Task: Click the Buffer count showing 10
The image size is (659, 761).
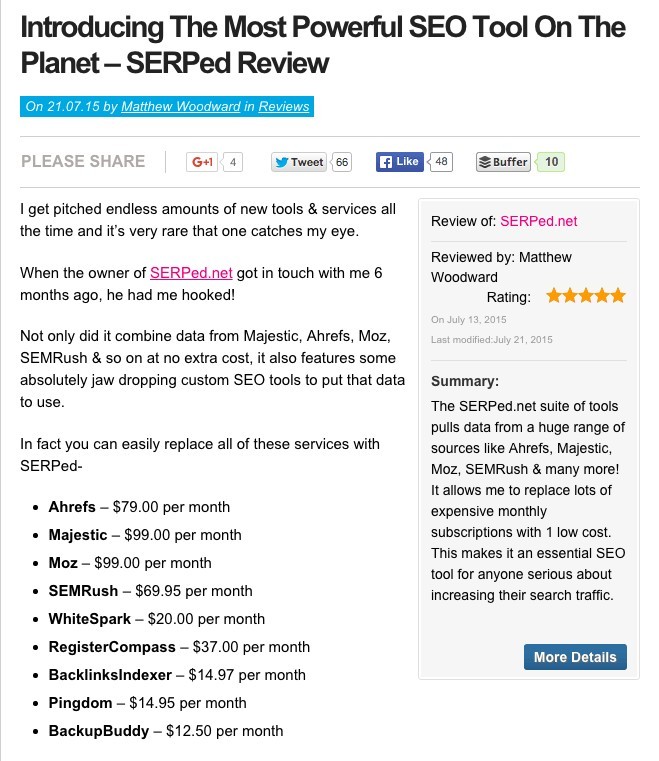Action: coord(552,162)
